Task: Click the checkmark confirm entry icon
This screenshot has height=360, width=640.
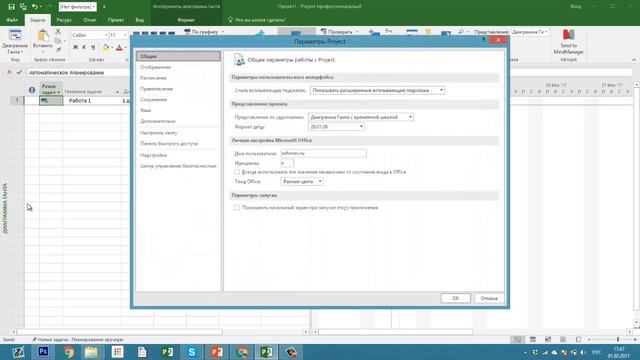Action: coord(19,72)
